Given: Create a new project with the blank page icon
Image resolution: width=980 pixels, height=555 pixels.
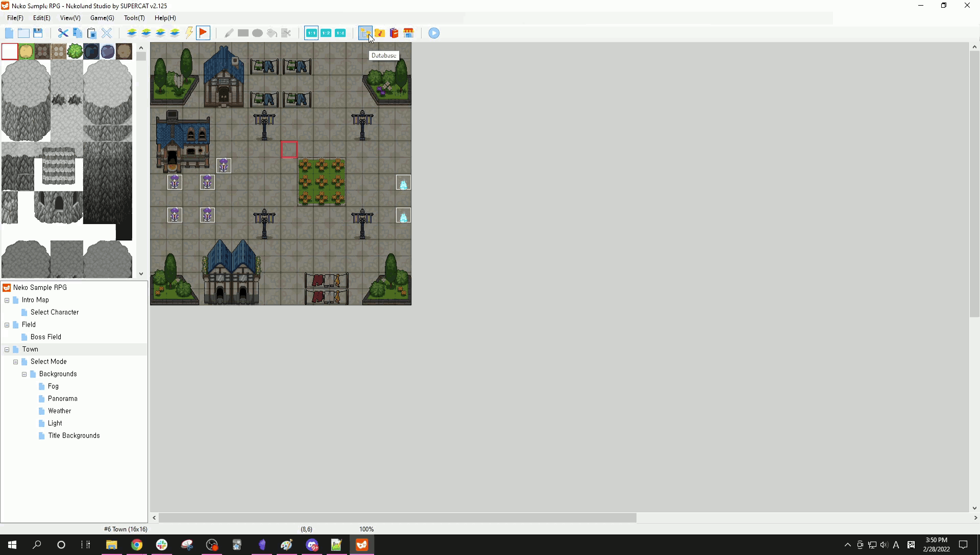Looking at the screenshot, I should (9, 33).
